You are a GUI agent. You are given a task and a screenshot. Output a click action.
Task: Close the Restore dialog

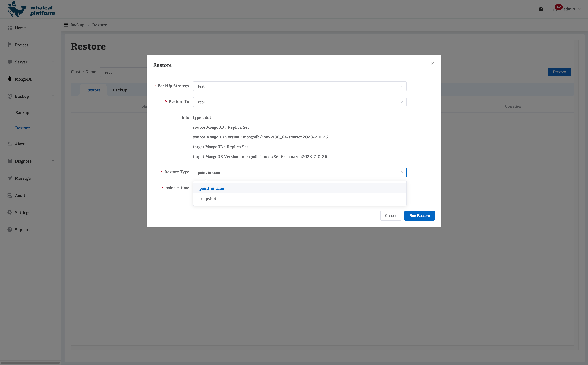[x=432, y=64]
